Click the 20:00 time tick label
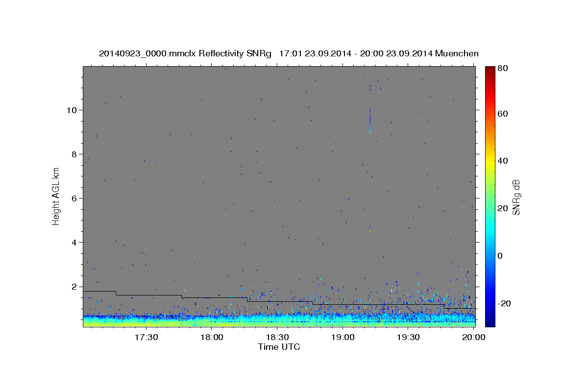The image size is (588, 392). [x=474, y=337]
